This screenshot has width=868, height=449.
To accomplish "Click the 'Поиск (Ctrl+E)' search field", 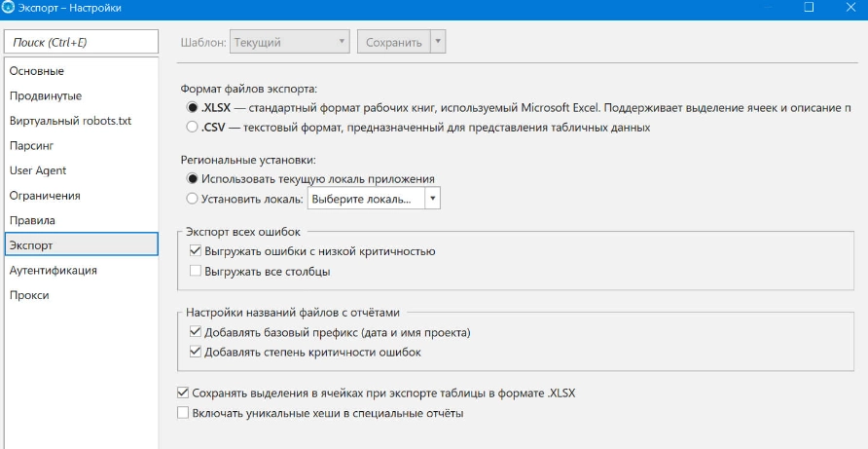I will [80, 43].
